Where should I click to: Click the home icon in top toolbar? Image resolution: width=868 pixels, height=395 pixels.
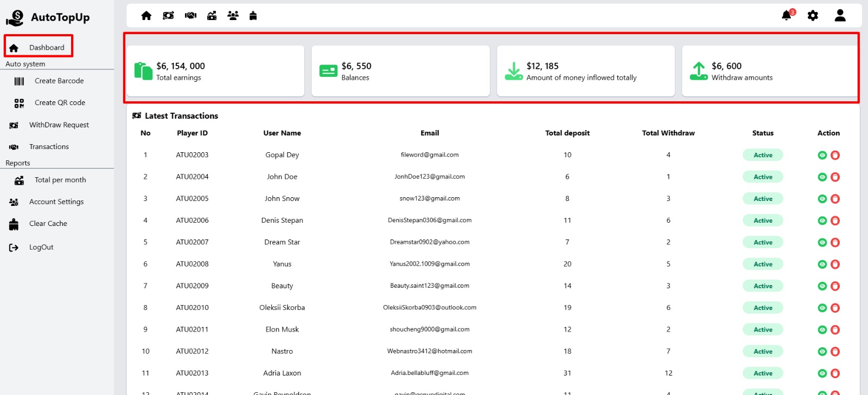point(146,16)
